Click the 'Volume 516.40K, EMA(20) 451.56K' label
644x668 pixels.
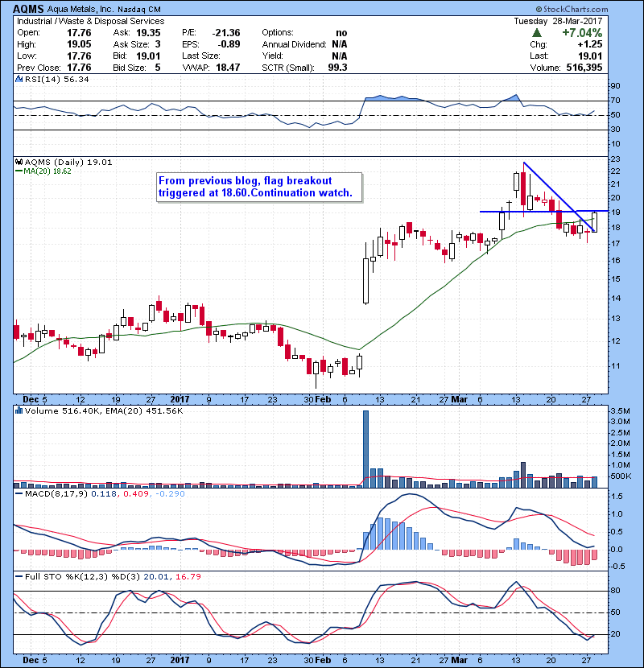tap(104, 410)
